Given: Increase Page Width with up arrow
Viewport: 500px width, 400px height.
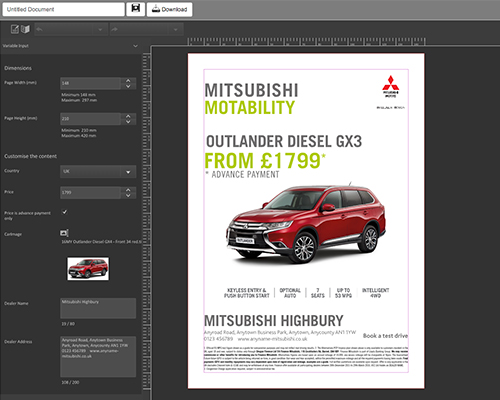Looking at the screenshot, I should pyautogui.click(x=128, y=81).
